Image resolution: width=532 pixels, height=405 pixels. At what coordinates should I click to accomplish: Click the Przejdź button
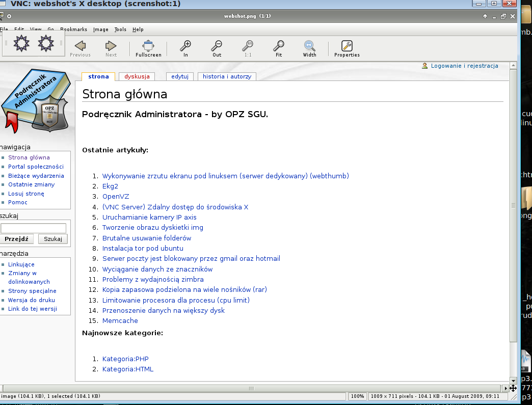(16, 239)
